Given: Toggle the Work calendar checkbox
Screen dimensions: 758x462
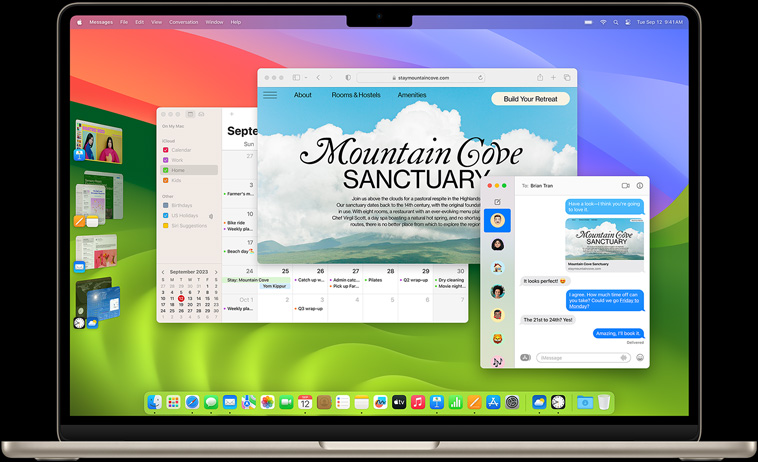Looking at the screenshot, I should click(166, 160).
